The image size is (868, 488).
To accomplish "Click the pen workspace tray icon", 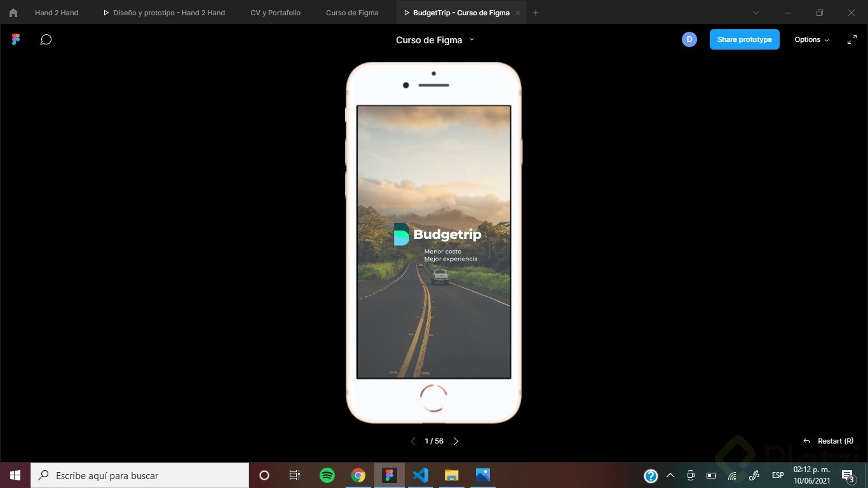I will [755, 475].
